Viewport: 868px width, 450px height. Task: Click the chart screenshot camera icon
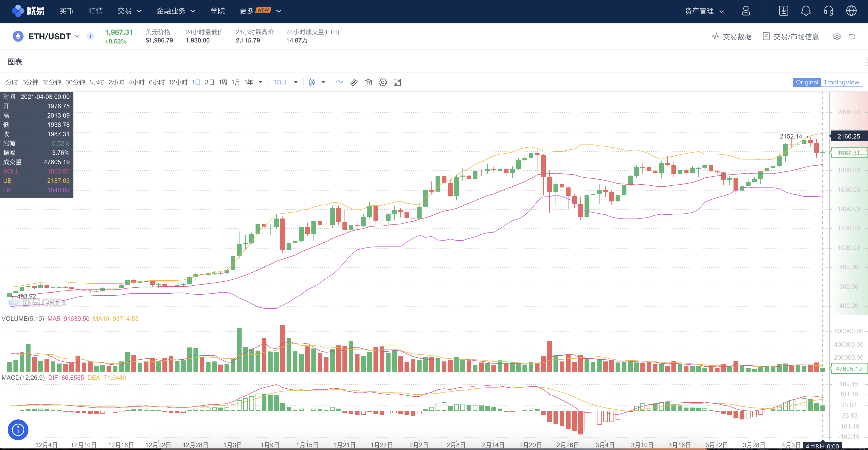[x=368, y=82]
